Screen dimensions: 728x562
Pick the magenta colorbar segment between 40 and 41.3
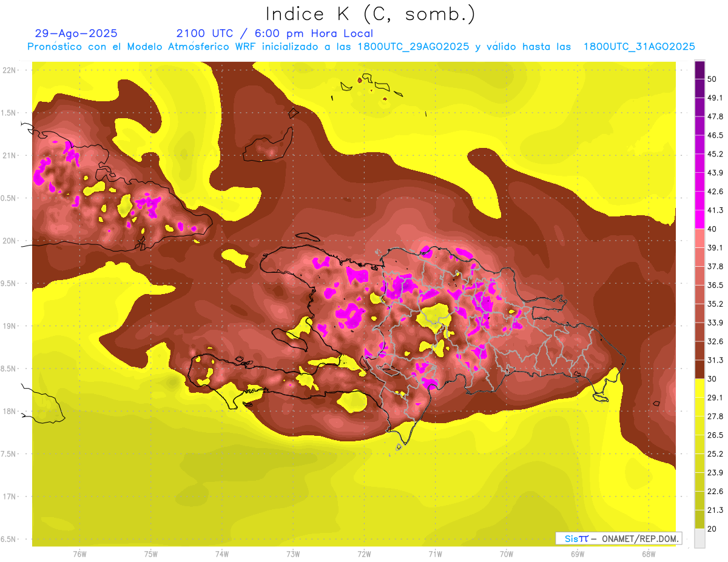tap(699, 219)
